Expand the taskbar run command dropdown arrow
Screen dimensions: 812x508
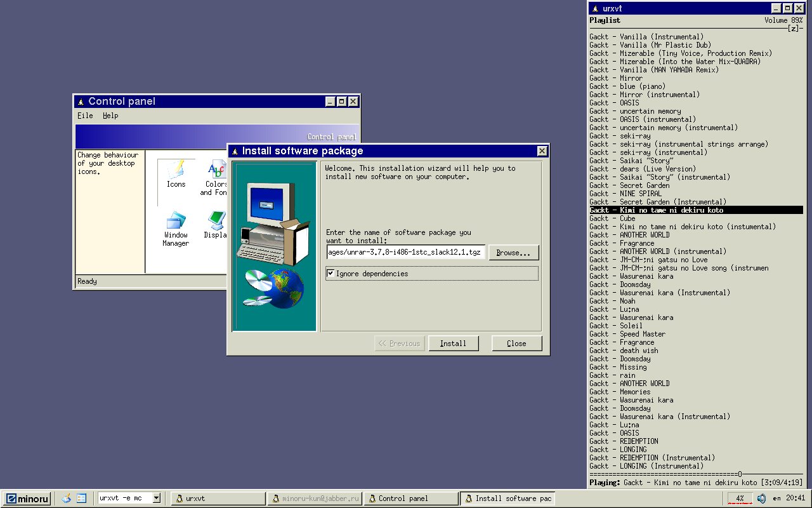pos(157,498)
